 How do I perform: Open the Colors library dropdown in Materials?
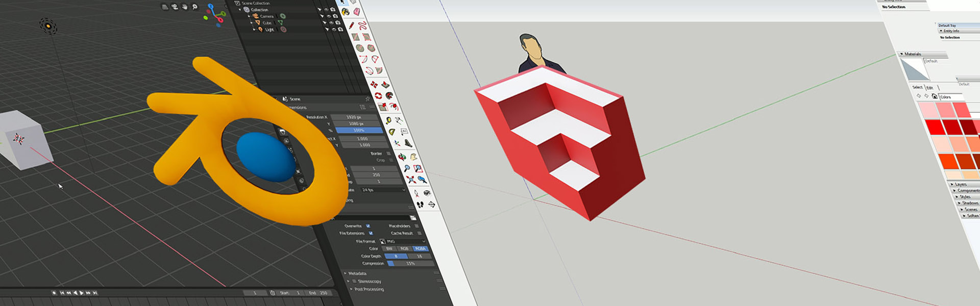(x=951, y=97)
